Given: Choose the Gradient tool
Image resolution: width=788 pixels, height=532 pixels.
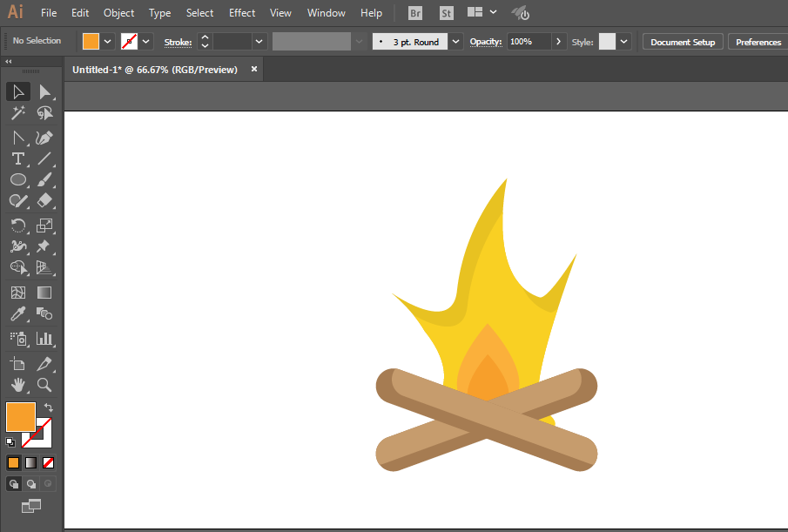Looking at the screenshot, I should (x=44, y=293).
